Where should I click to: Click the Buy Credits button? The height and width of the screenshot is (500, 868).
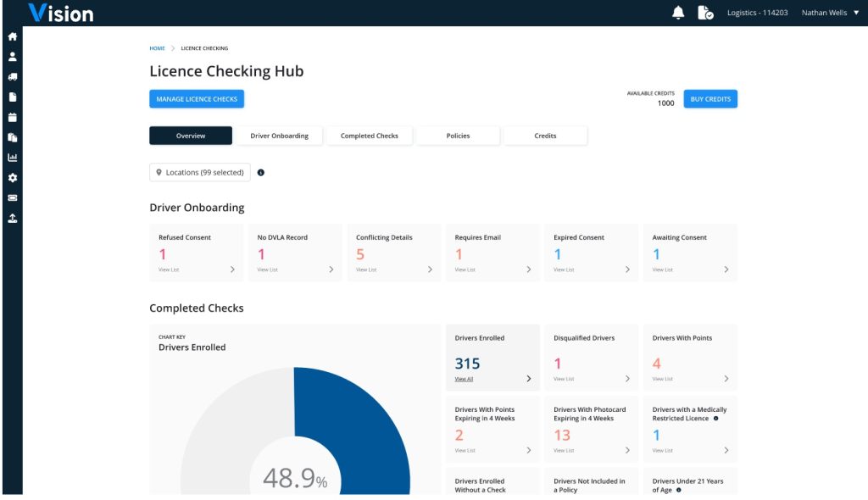coord(710,98)
